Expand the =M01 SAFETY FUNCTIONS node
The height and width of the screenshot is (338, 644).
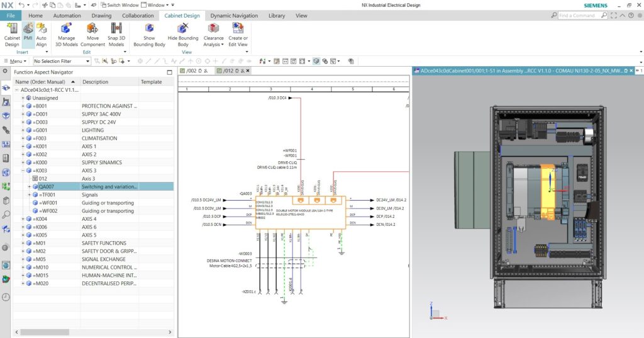23,243
